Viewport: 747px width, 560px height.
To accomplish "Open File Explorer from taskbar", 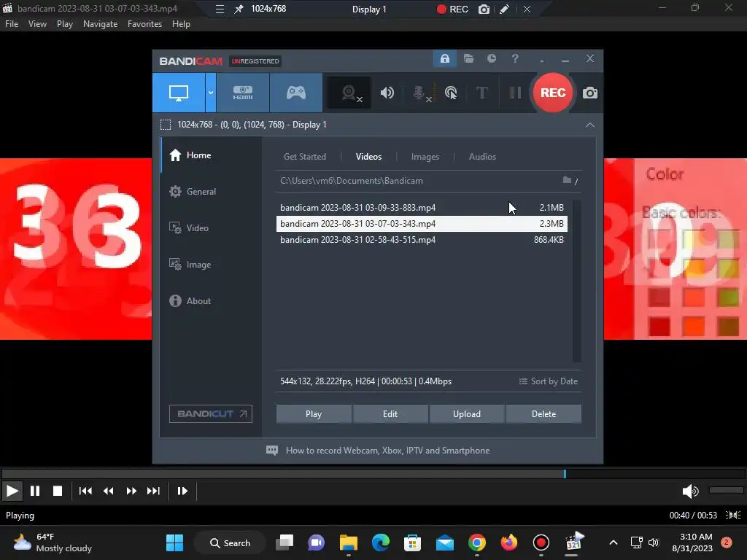I will click(x=348, y=542).
